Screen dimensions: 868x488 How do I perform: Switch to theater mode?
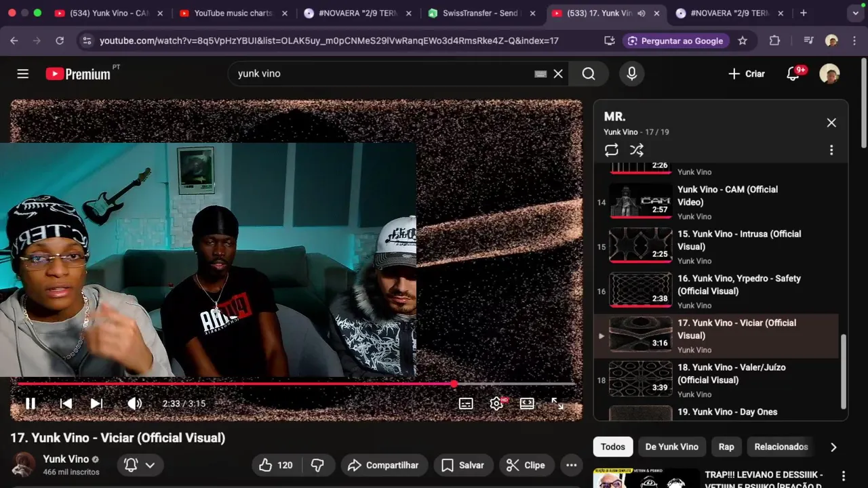(527, 403)
